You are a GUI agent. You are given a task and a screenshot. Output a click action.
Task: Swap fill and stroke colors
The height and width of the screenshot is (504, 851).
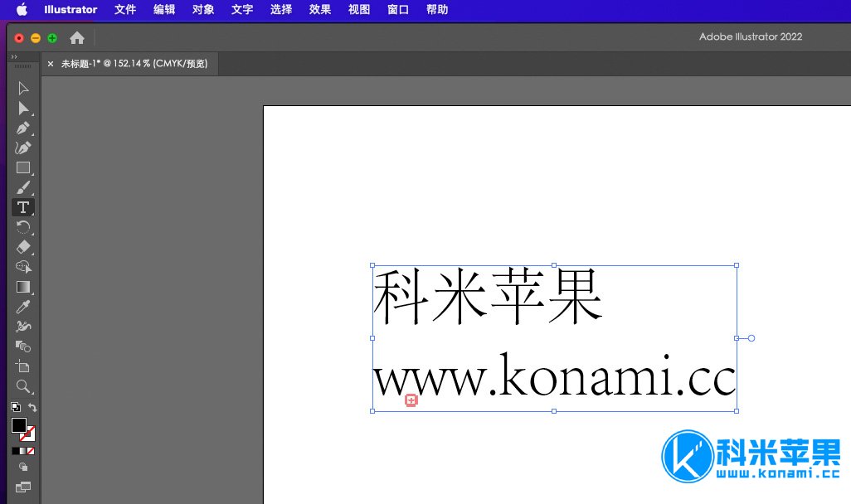32,407
